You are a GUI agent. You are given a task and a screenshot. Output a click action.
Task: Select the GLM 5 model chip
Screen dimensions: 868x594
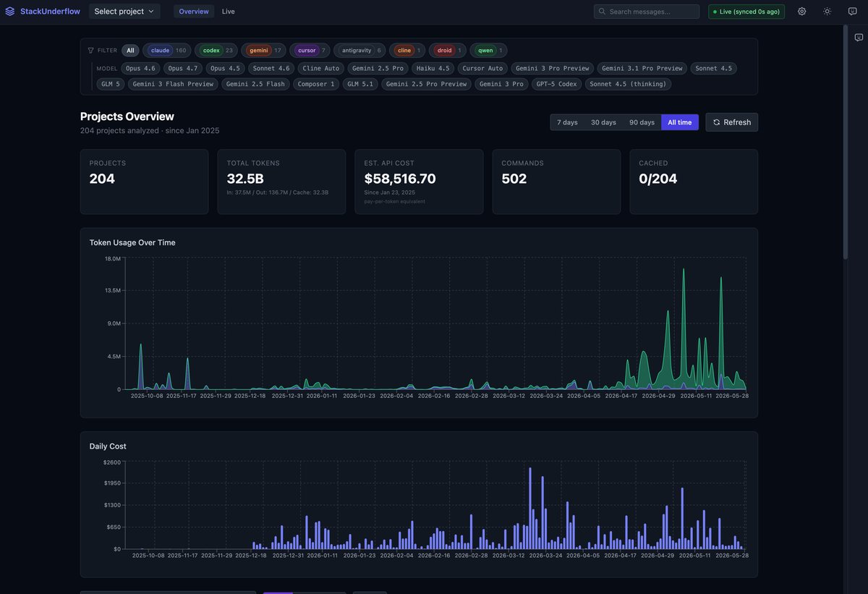point(111,84)
